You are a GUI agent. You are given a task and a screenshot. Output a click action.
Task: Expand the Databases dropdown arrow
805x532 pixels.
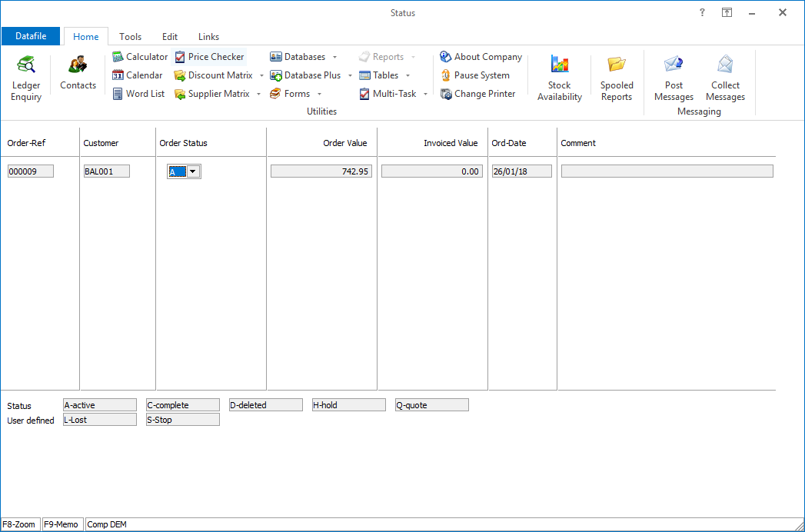pos(334,58)
